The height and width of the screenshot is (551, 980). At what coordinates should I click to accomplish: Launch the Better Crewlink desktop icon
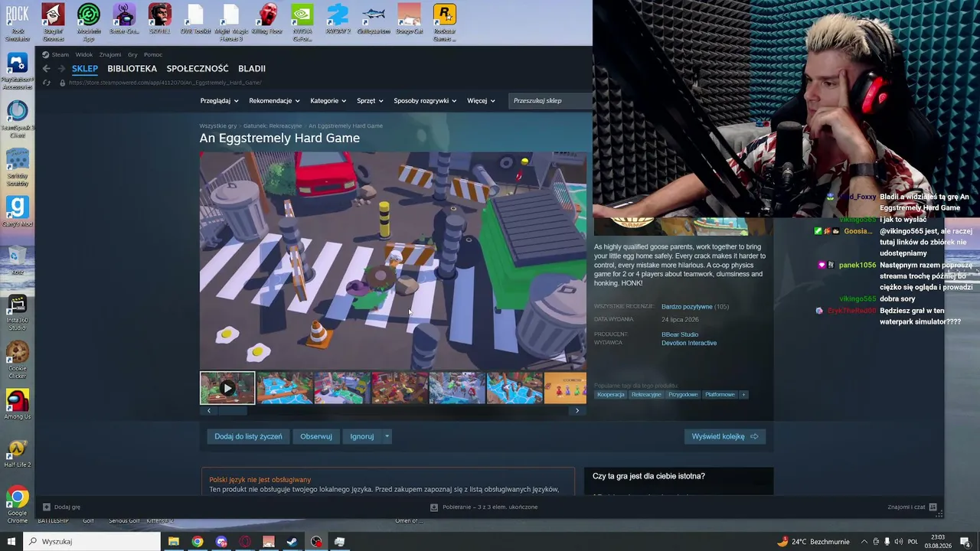[x=124, y=22]
